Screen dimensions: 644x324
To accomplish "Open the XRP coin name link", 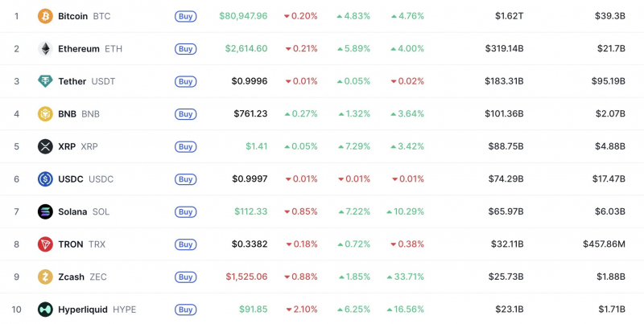I will [x=78, y=146].
